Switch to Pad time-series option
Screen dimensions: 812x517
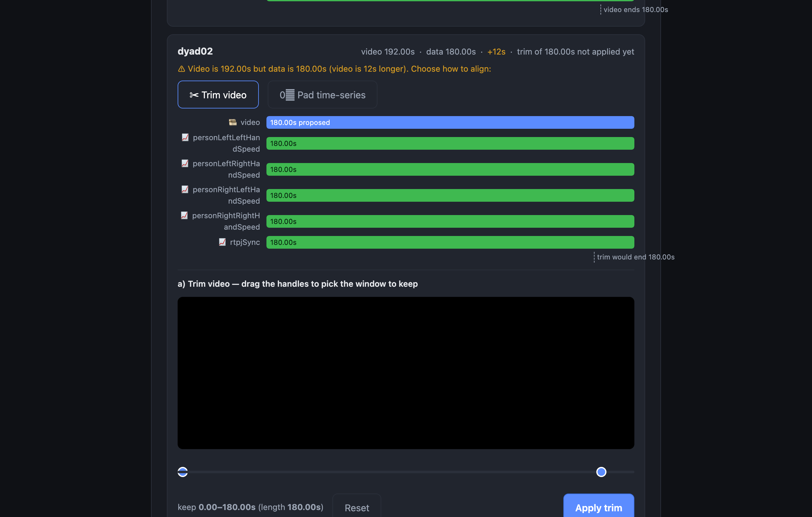[322, 95]
